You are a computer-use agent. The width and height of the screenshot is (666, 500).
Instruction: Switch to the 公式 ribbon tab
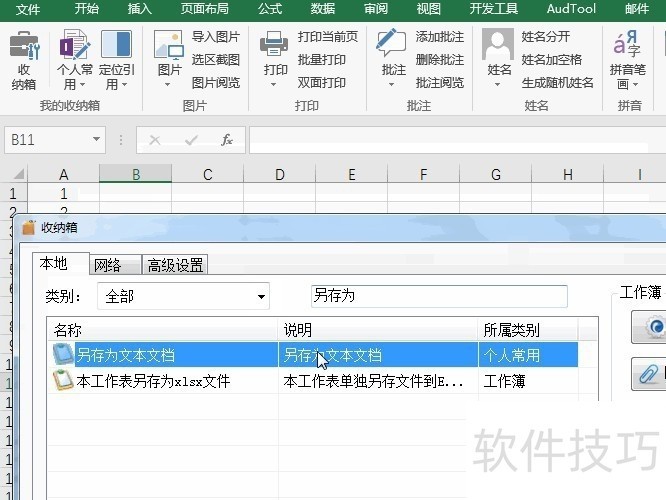click(x=270, y=9)
